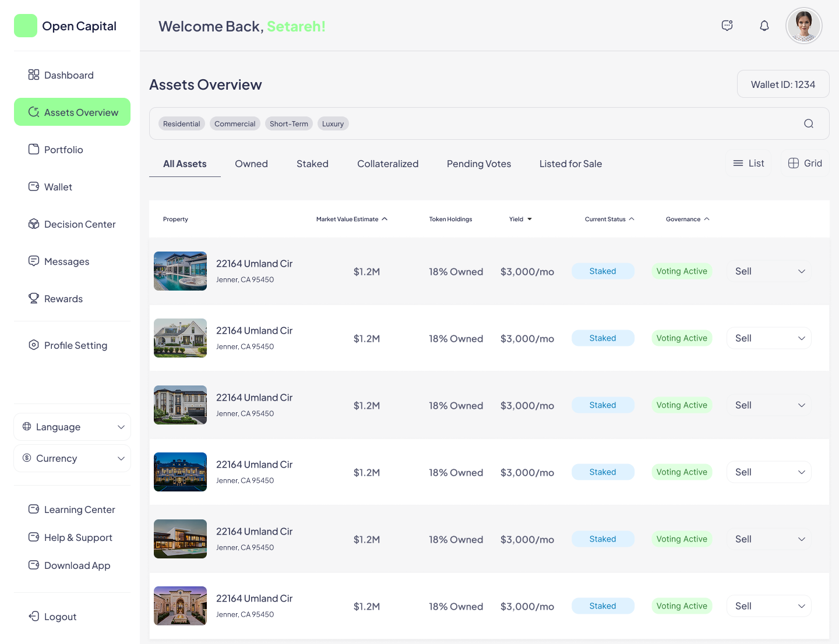Click Staked badge in fifth property row
Screen dimensions: 839x644
click(603, 539)
